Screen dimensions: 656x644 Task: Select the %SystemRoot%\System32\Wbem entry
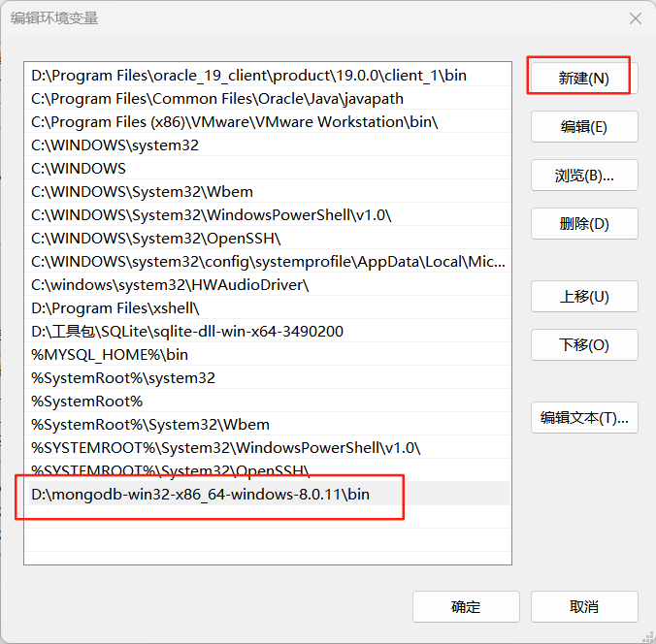(x=268, y=425)
